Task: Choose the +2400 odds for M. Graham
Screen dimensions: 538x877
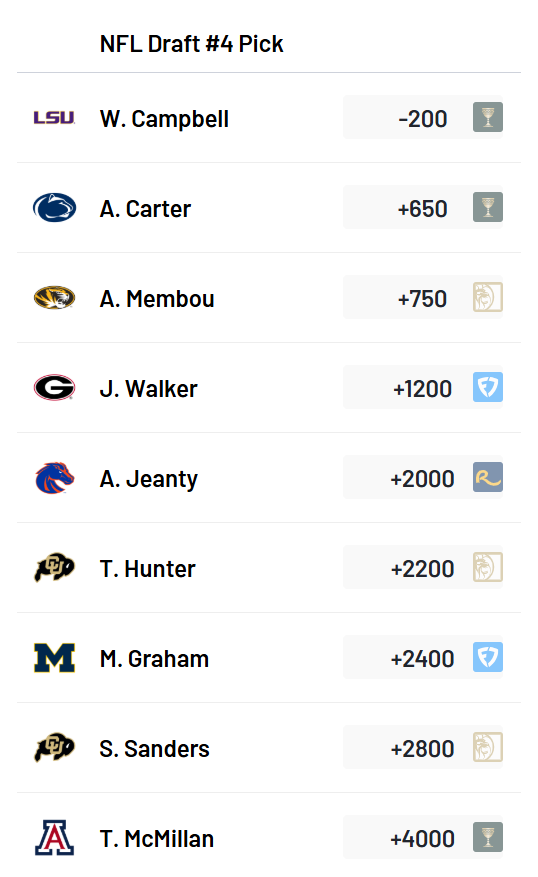Action: [423, 657]
